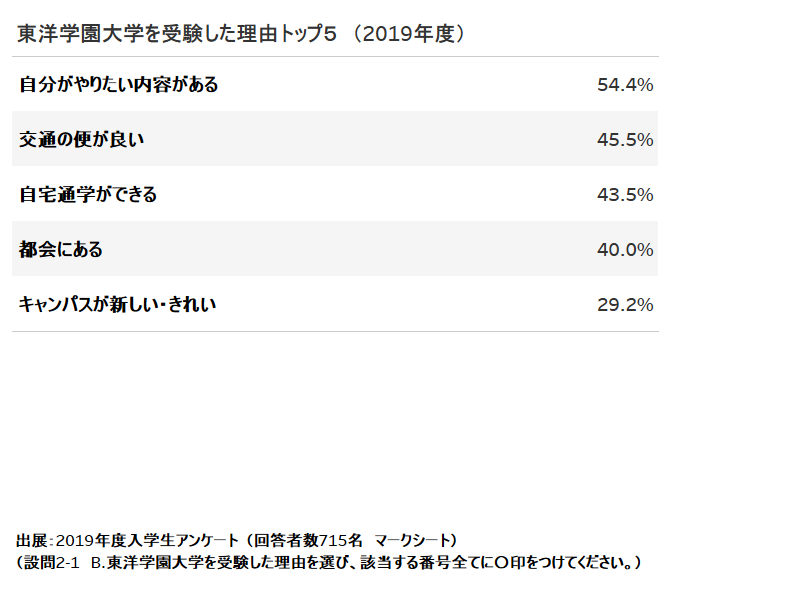The height and width of the screenshot is (600, 800).
Task: Select the row 都会にある
Action: click(x=335, y=249)
